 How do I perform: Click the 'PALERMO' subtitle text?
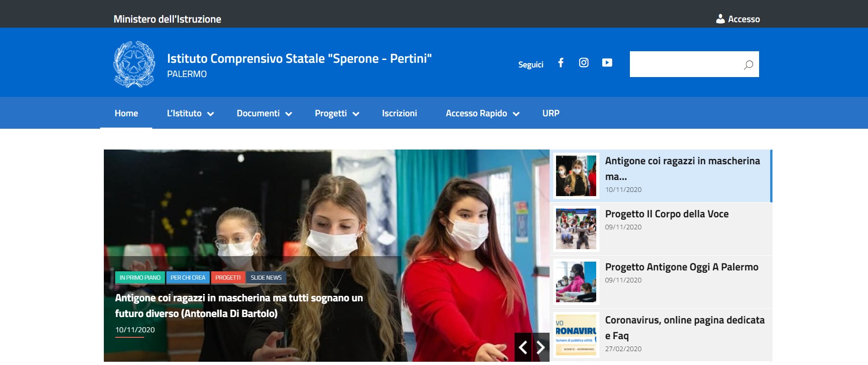187,74
